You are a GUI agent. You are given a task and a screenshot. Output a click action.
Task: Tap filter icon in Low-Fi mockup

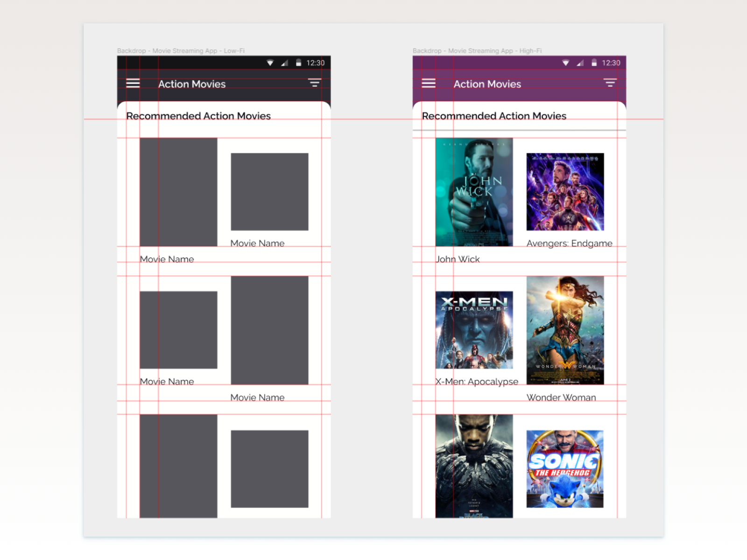click(315, 83)
